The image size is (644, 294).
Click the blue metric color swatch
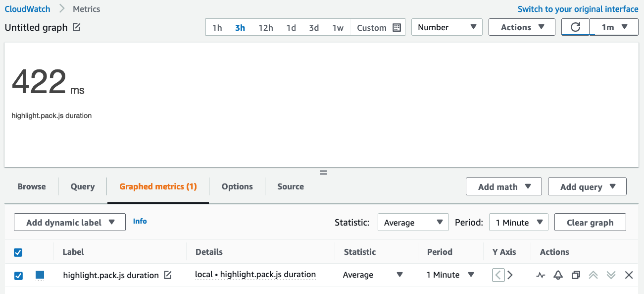[x=40, y=275]
